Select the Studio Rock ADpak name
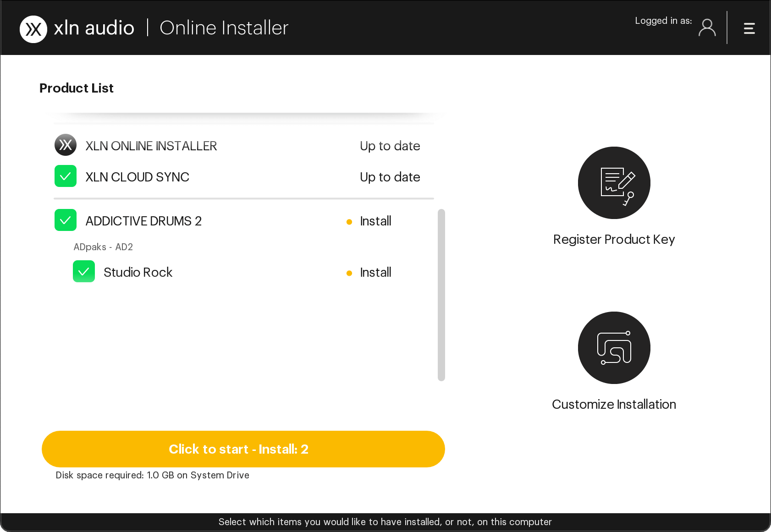The width and height of the screenshot is (771, 532). (138, 272)
